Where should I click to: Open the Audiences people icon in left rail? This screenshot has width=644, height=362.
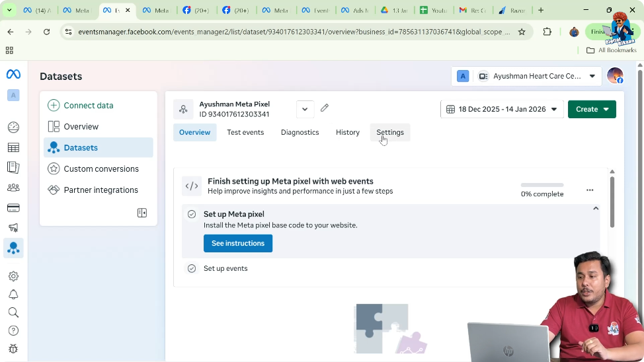click(13, 188)
